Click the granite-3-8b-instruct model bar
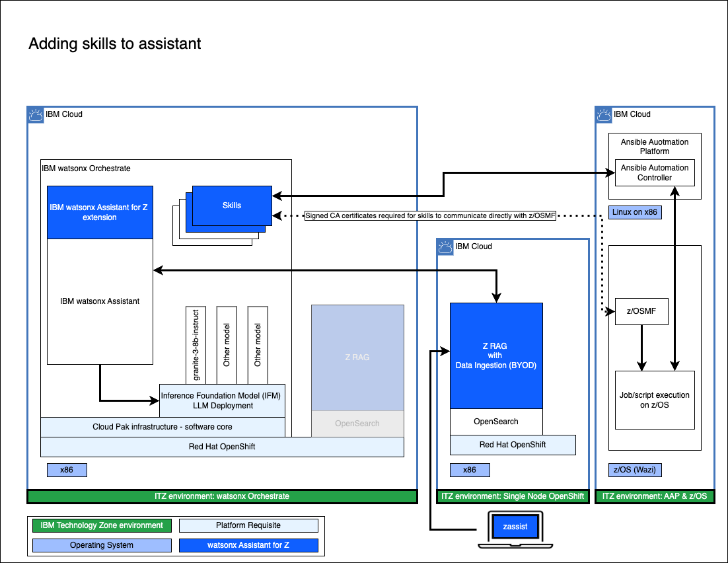This screenshot has width=728, height=563. (196, 344)
